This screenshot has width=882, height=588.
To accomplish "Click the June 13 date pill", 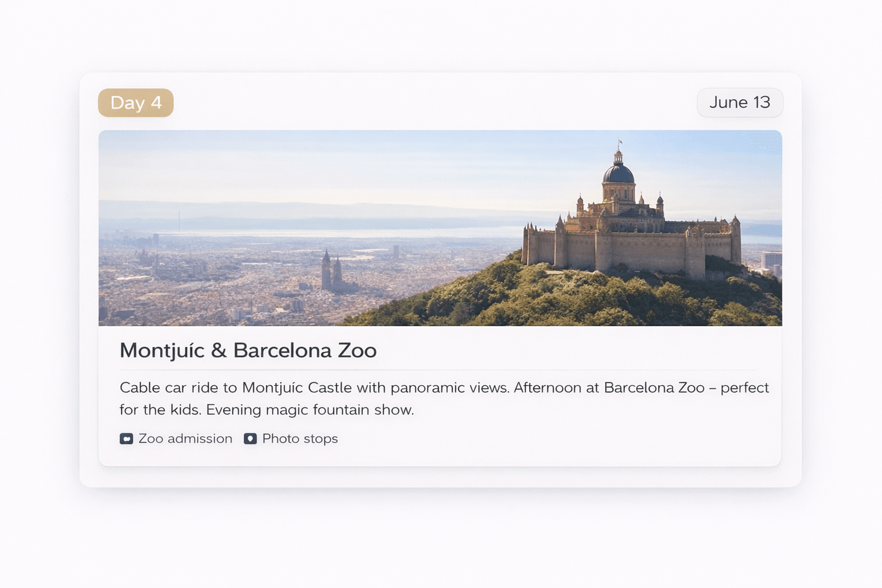I will pos(740,102).
